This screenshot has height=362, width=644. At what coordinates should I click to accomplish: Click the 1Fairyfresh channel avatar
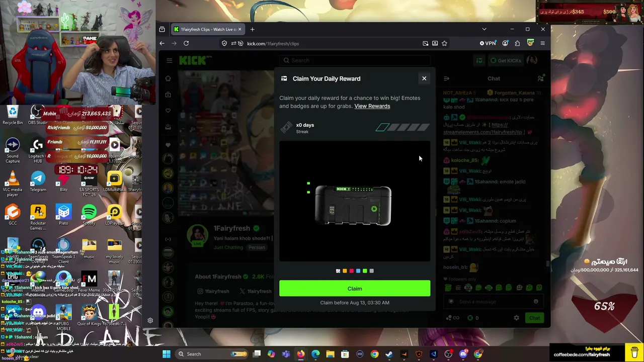[197, 236]
